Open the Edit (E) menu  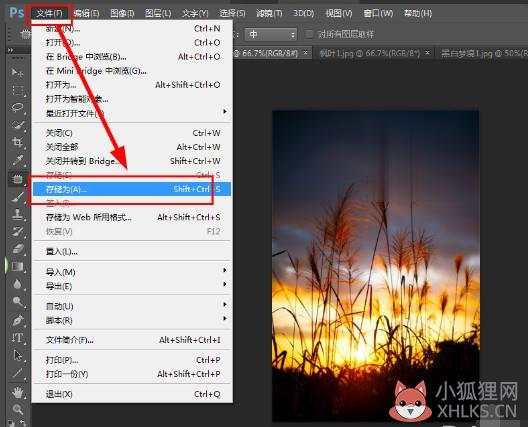tap(86, 13)
